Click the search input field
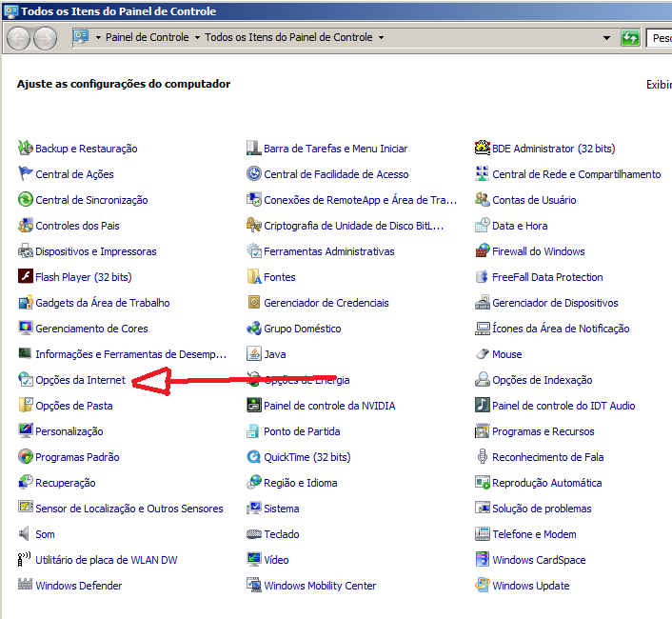Screen dimensions: 672x619 click(x=659, y=38)
